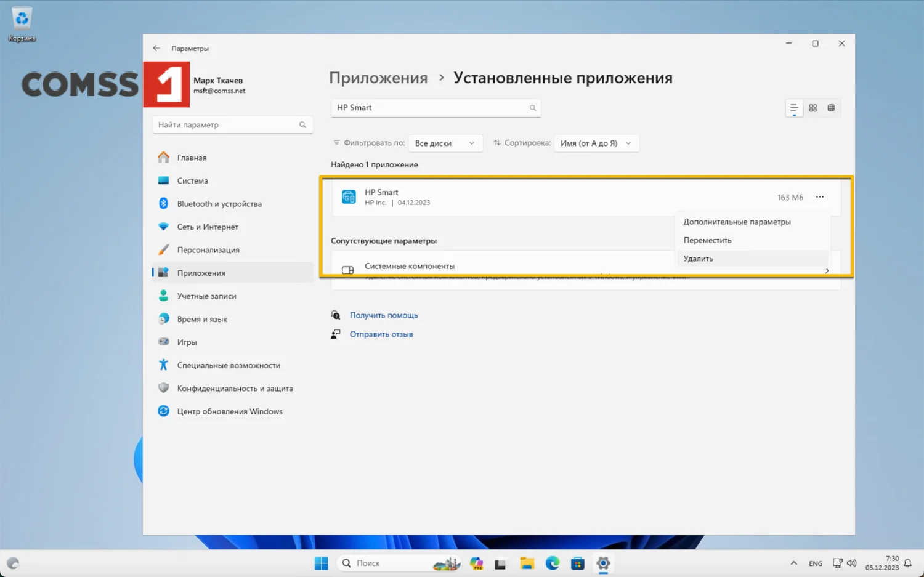924x577 pixels.
Task: Open File Explorer from taskbar
Action: (527, 563)
